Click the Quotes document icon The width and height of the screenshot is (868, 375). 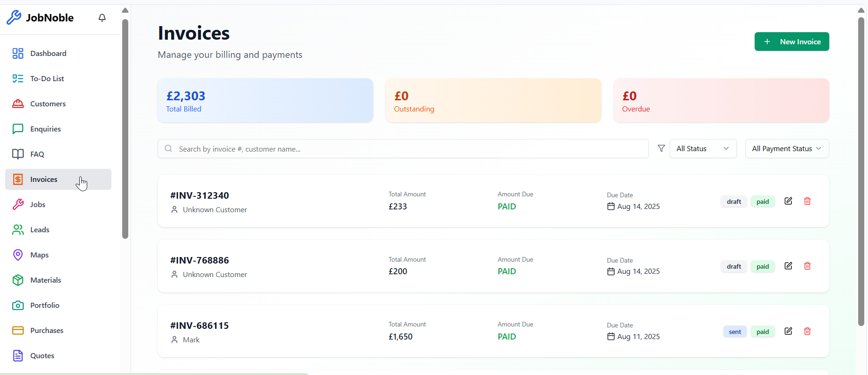coord(18,355)
